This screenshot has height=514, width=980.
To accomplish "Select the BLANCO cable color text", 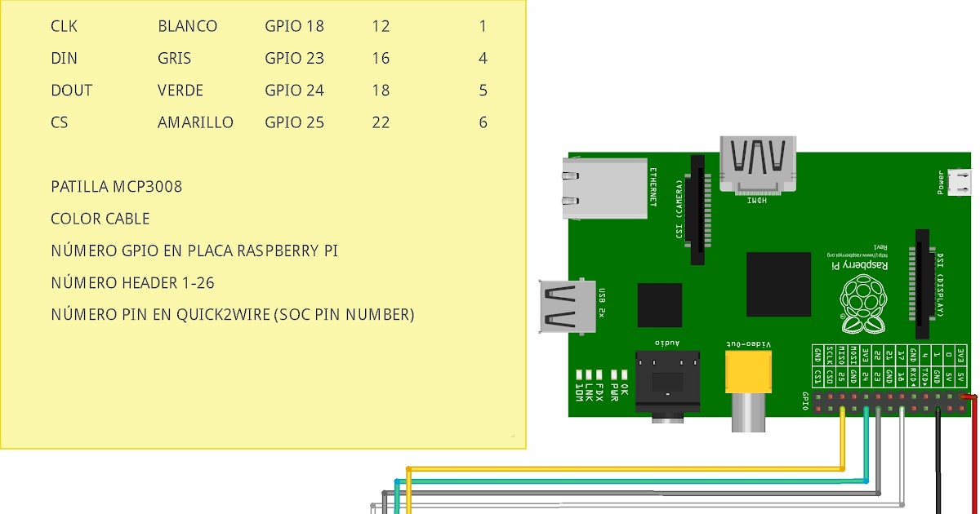I will click(188, 26).
